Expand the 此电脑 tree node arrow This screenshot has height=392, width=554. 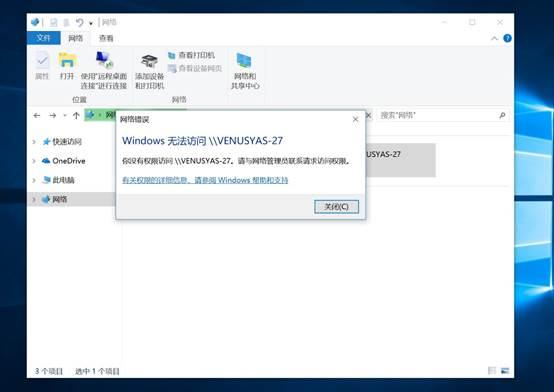point(34,180)
